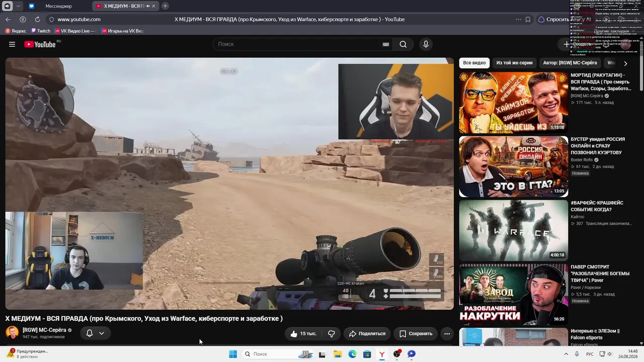Select the 'Из той же серии' chip
The width and height of the screenshot is (644, 362).
[x=514, y=63]
